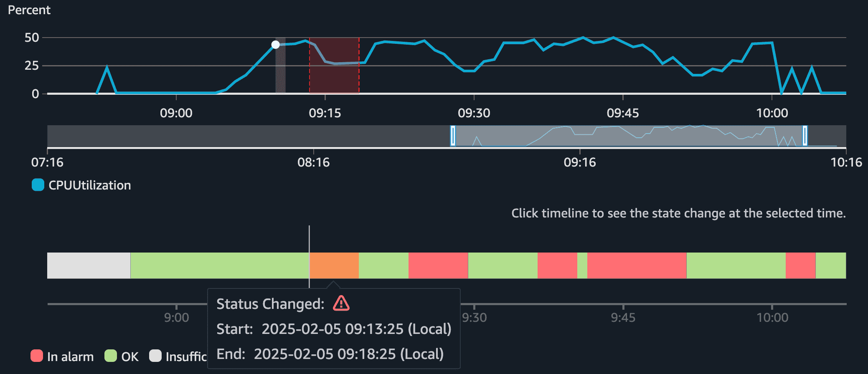Click the narrow green segment between red alarms
Viewport: 868px width, 374px height.
[x=582, y=265]
